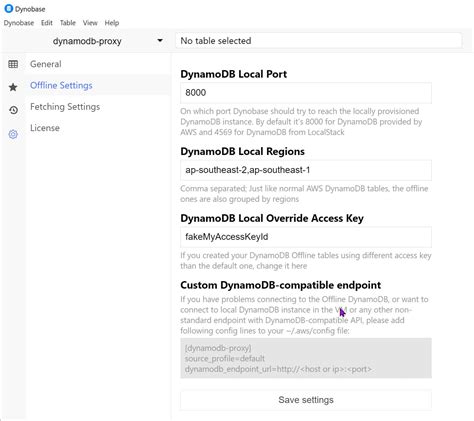Viewport: 474px width, 421px height.
Task: Focus the Local Override Access Key field
Action: (x=306, y=237)
